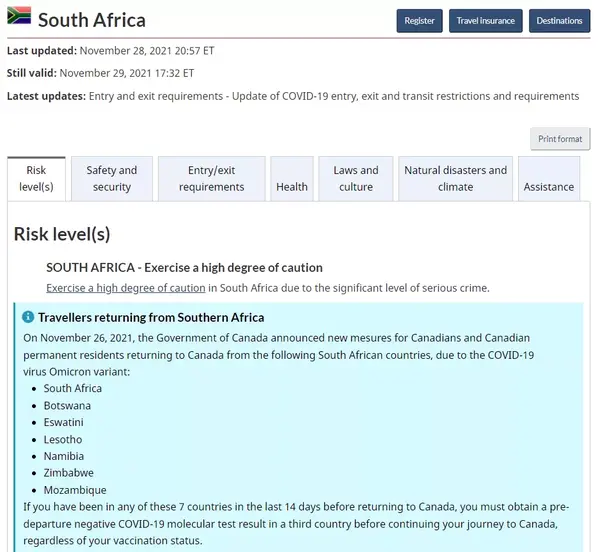Click the South Africa flag icon

(19, 17)
